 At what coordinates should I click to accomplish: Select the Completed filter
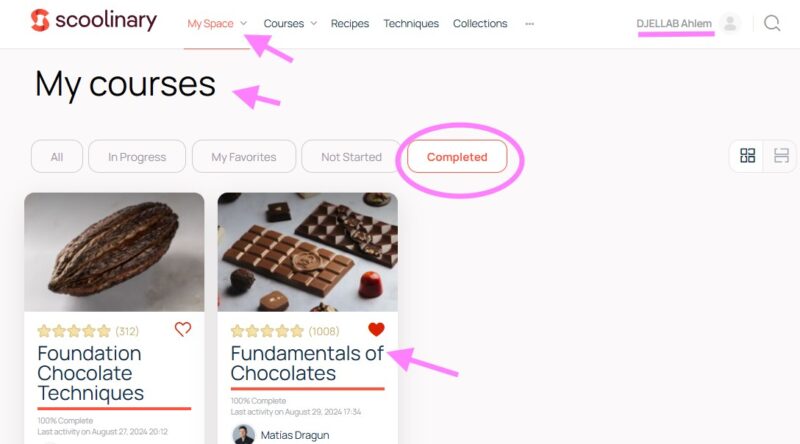click(457, 157)
